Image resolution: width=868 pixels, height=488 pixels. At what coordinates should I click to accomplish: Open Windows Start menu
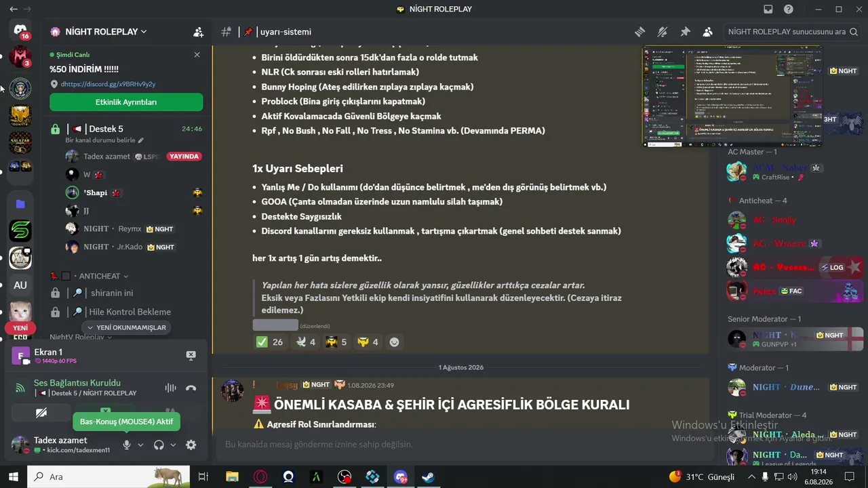point(14,476)
